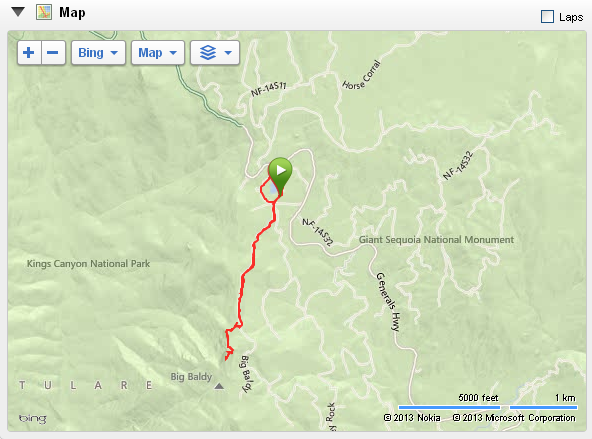Click the Laps label text
The image size is (592, 439).
[x=571, y=17]
